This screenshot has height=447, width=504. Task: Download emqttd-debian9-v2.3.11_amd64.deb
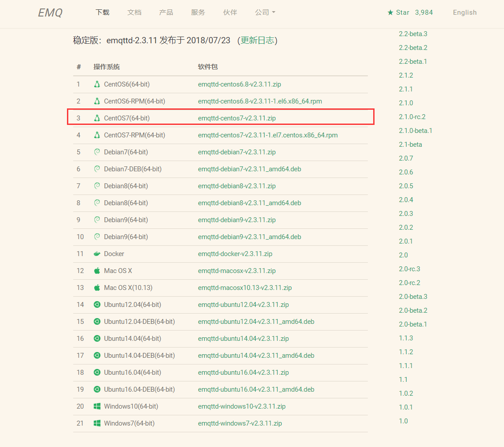pyautogui.click(x=250, y=237)
